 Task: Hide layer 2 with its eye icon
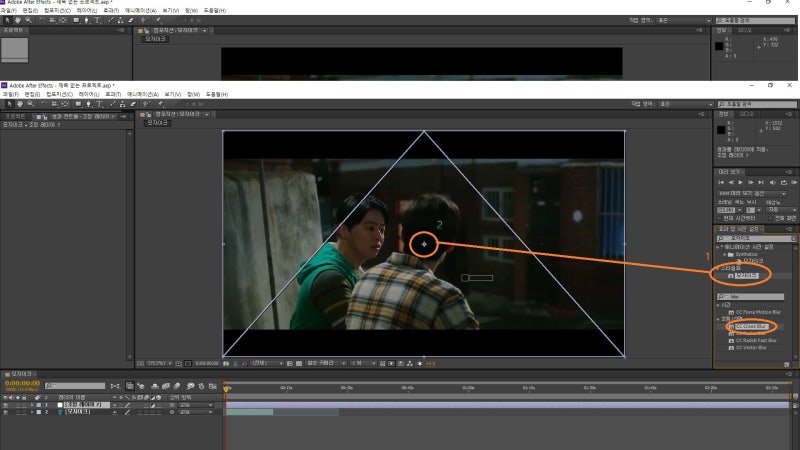point(6,412)
